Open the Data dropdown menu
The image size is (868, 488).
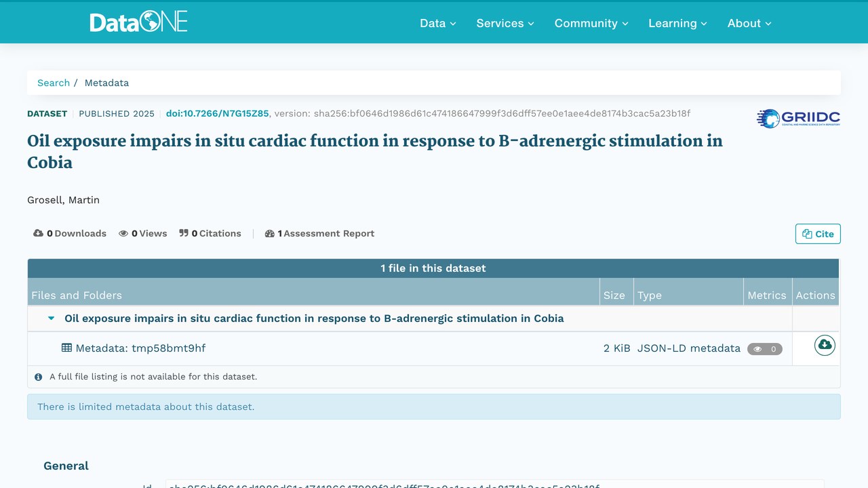[438, 23]
